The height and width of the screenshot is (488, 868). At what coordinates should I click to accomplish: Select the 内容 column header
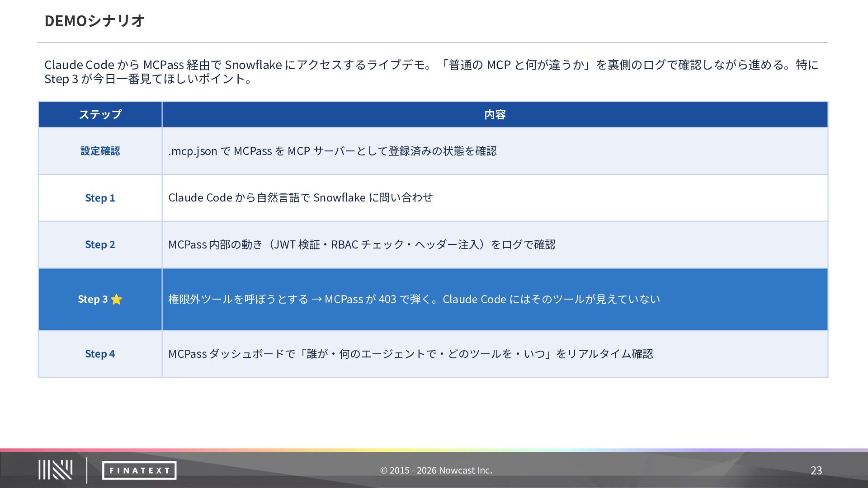click(x=495, y=115)
